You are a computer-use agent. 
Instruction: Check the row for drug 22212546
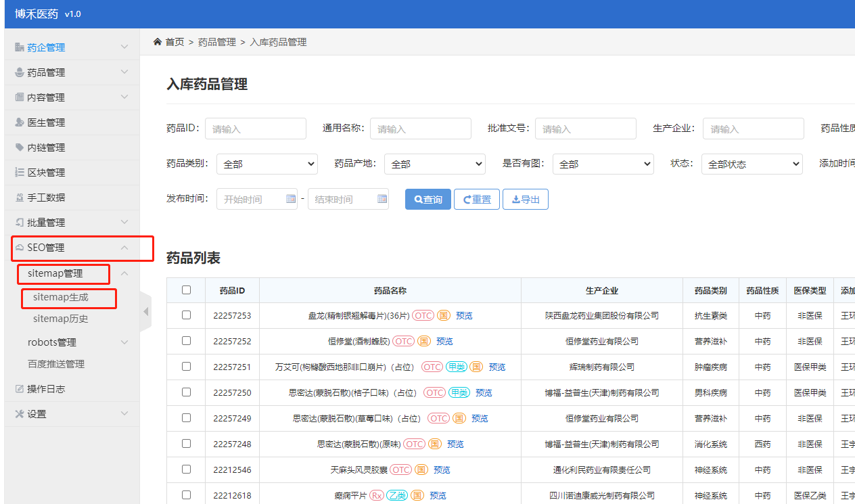click(186, 469)
